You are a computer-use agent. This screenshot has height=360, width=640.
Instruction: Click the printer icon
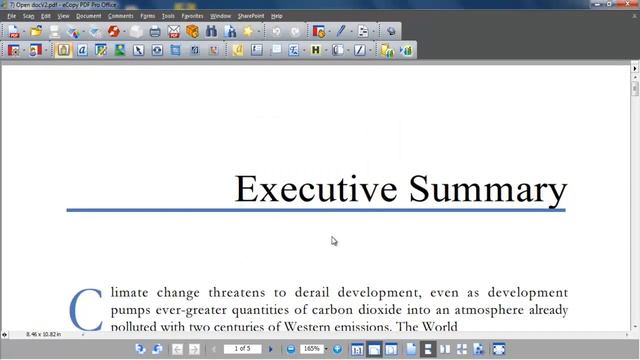pyautogui.click(x=155, y=31)
